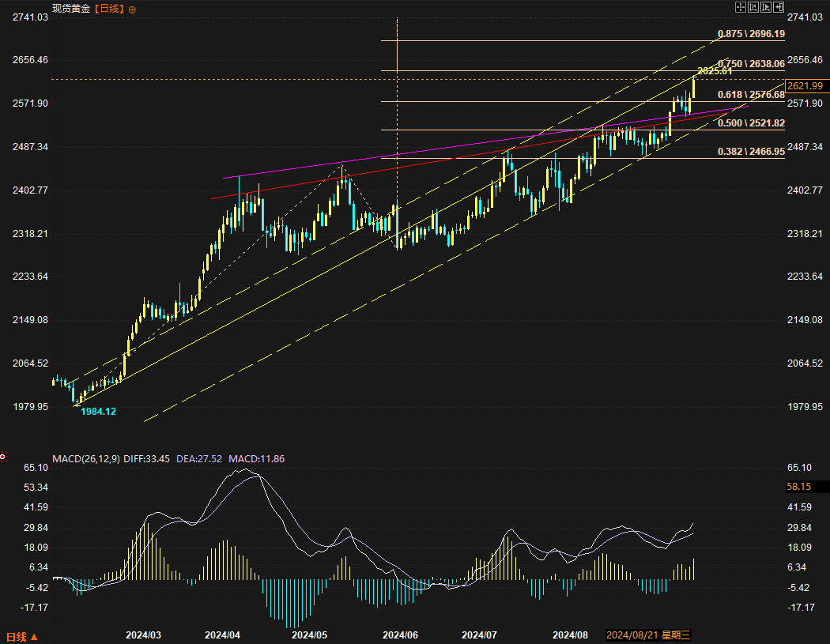Click the collapse side panel arrow icon
The width and height of the screenshot is (830, 644).
pos(778,7)
